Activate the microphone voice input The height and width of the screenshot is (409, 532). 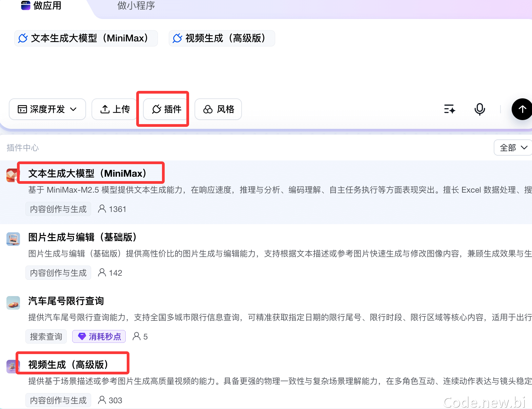coord(479,109)
